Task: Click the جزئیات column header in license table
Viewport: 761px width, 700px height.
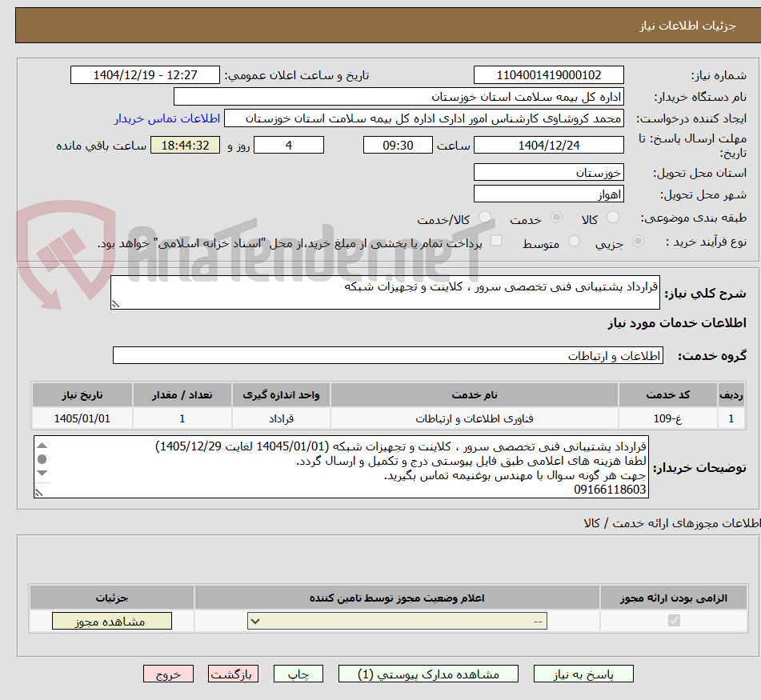Action: click(111, 598)
